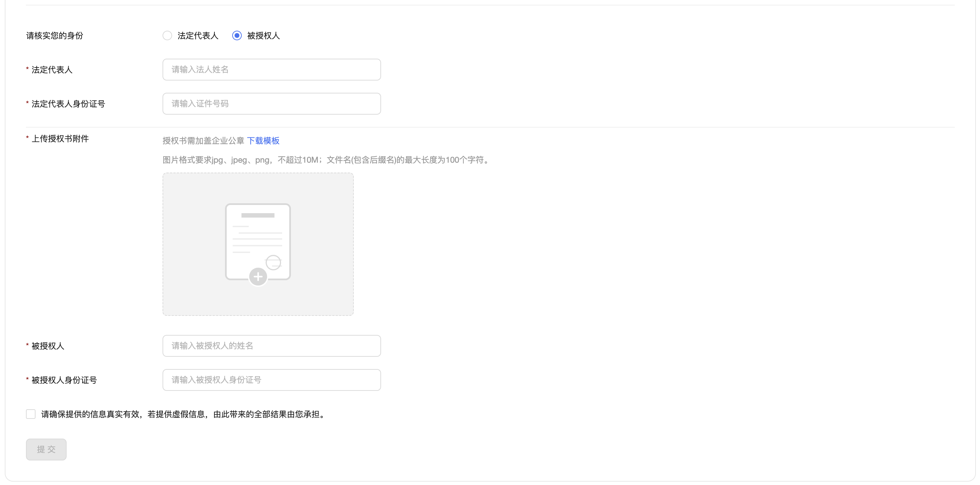
Task: Focus the 请输入被授权人的姓名 input field
Action: point(271,346)
